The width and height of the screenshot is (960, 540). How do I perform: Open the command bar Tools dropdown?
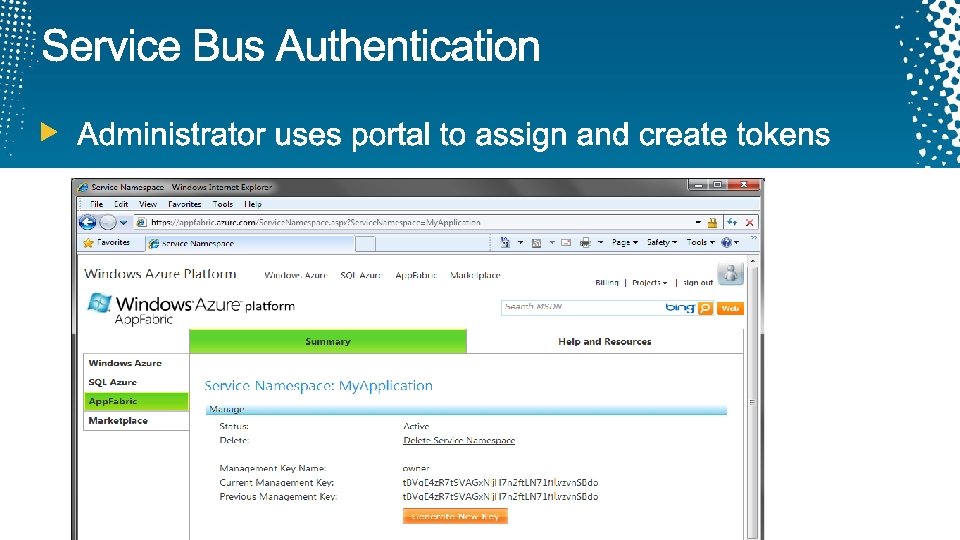[700, 242]
